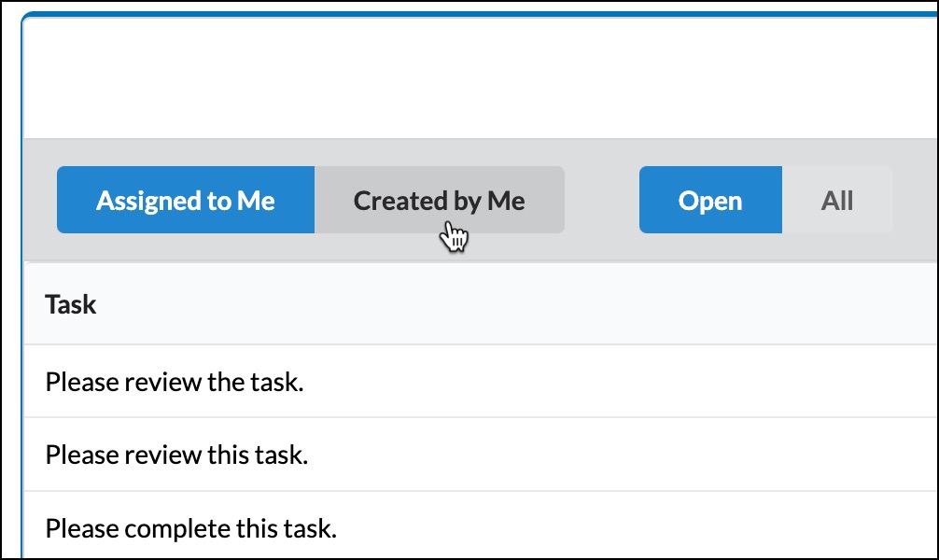Viewport: 939px width, 560px height.
Task: Choose the All status option
Action: tap(837, 200)
